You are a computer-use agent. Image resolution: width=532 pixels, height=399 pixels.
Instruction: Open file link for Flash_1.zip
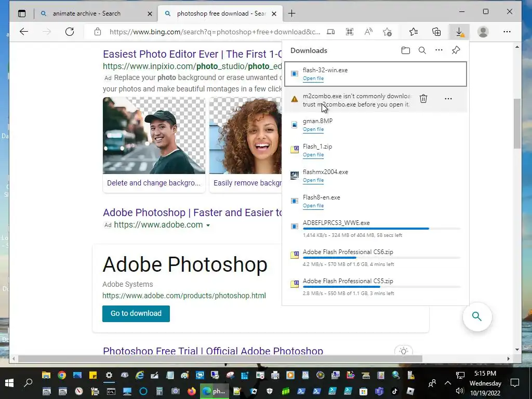coord(313,155)
